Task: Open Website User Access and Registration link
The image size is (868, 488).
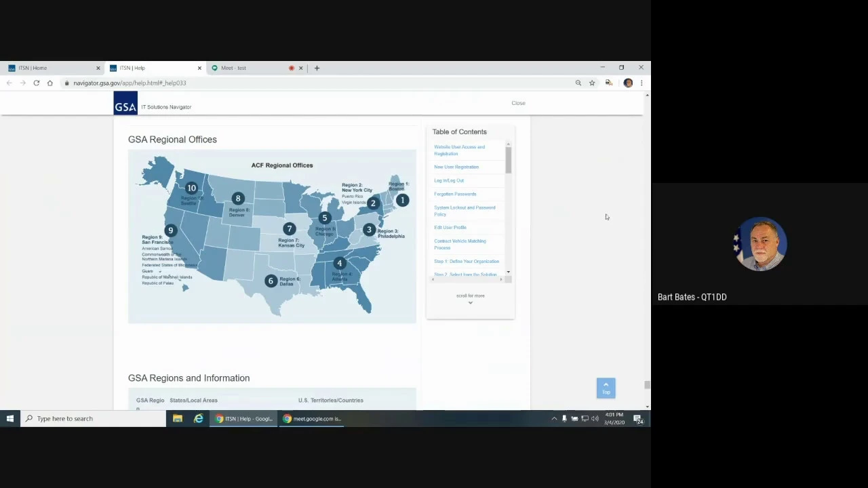Action: (x=459, y=150)
